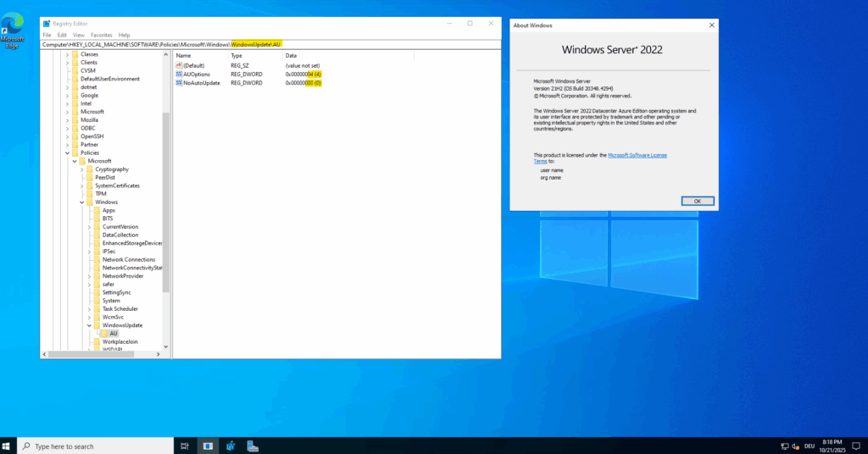The image size is (868, 454).
Task: Expand the Cryptography key
Action: click(x=82, y=169)
